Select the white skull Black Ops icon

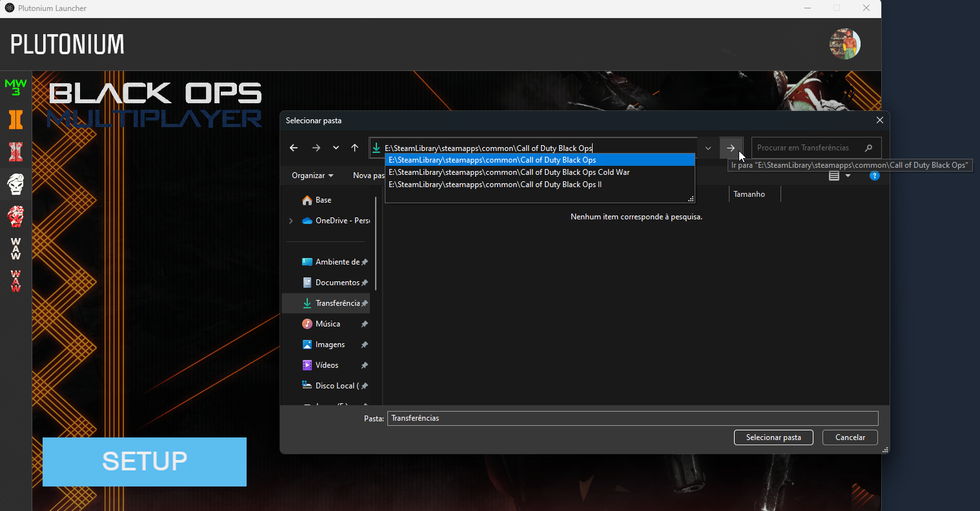[15, 184]
